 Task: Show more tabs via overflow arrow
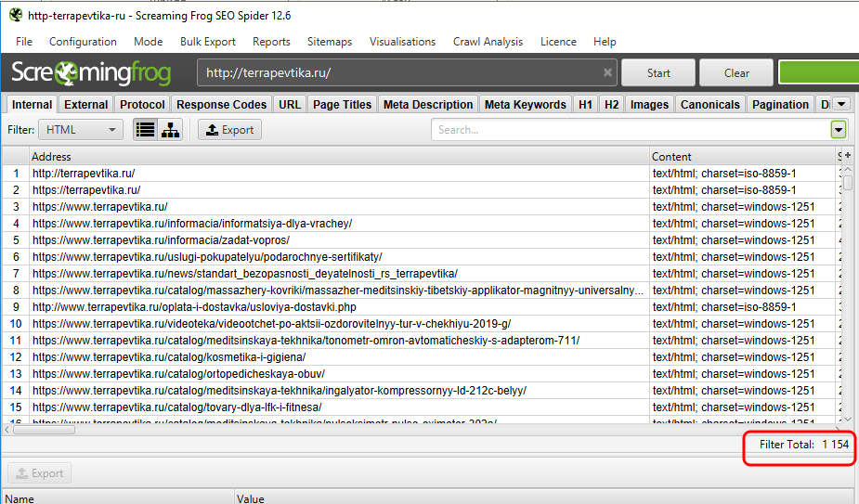tap(840, 105)
